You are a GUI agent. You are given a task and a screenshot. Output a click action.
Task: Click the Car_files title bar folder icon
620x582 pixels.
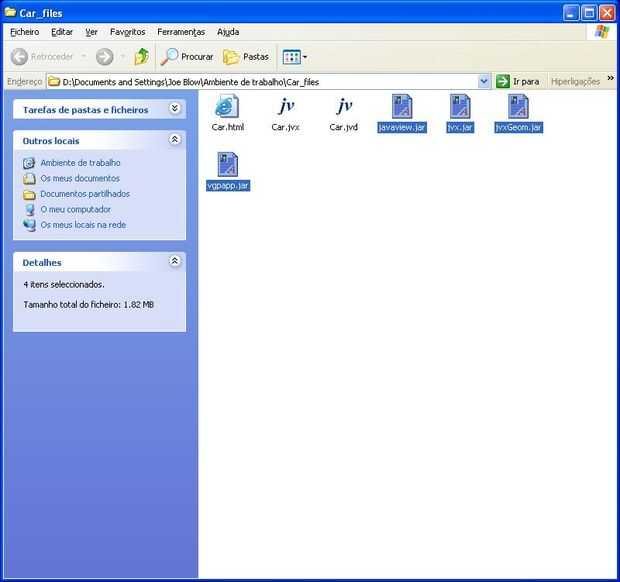10,12
